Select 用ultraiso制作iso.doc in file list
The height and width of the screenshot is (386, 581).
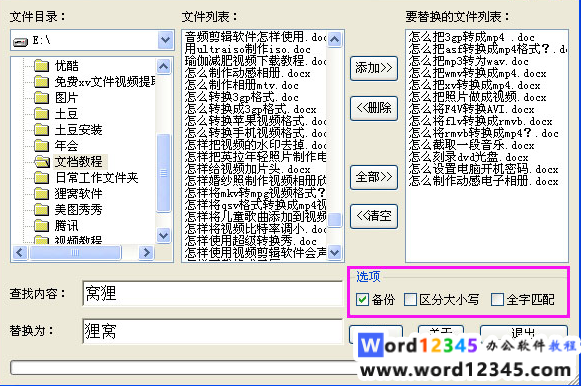point(248,49)
